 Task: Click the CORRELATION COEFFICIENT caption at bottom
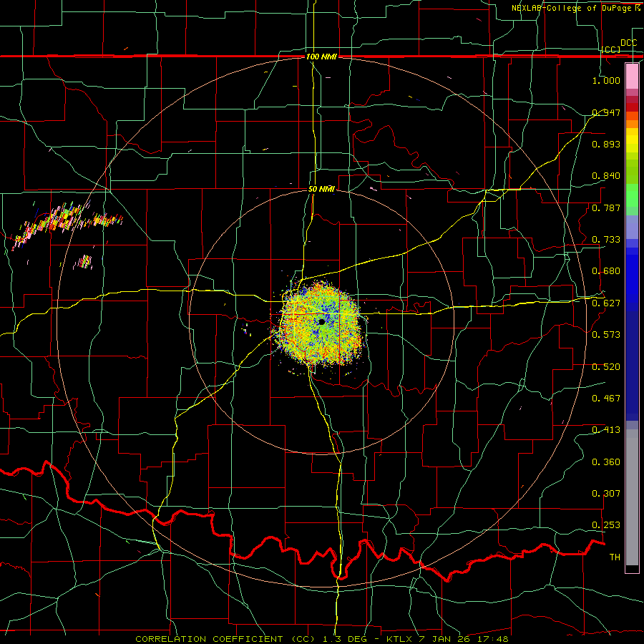pos(321,639)
